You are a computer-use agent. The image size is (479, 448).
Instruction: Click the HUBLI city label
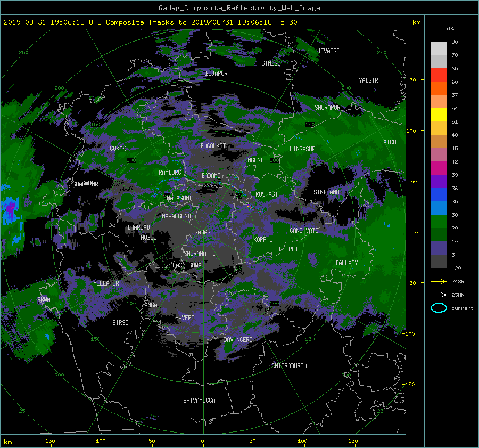148,238
